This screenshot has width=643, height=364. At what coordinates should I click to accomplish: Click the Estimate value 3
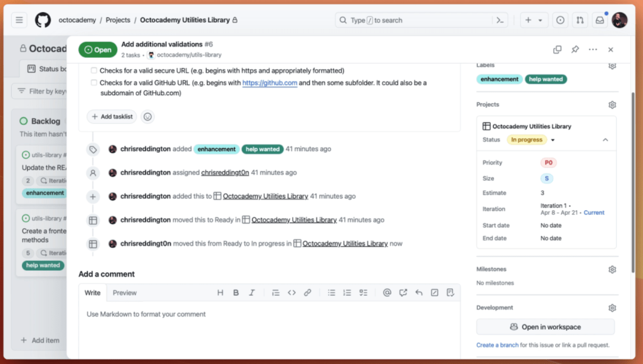(x=542, y=193)
